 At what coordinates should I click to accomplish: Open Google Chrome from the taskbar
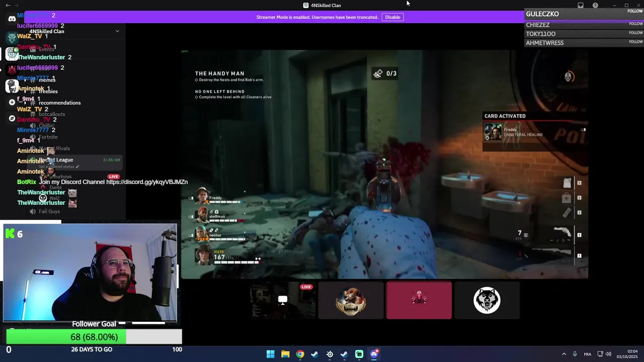pos(300,354)
